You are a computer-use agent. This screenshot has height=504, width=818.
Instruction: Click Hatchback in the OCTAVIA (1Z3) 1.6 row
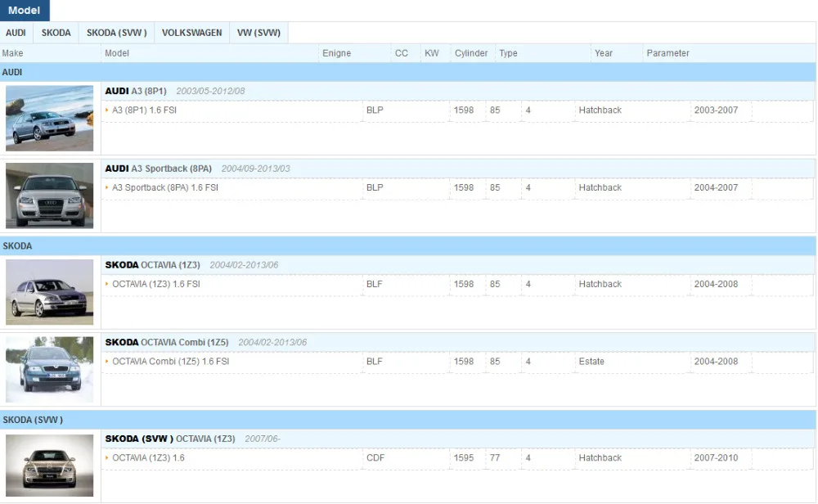click(600, 458)
